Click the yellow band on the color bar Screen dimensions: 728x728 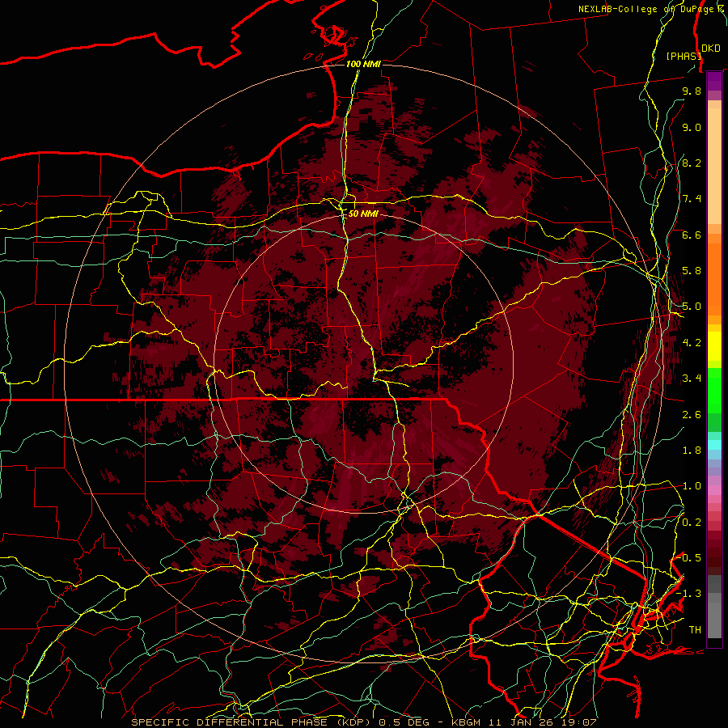point(714,346)
